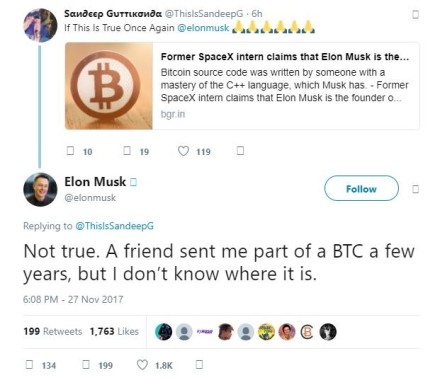This screenshot has width=440, height=380.
Task: Open the bgr.in Bitcoin article card
Action: click(242, 86)
